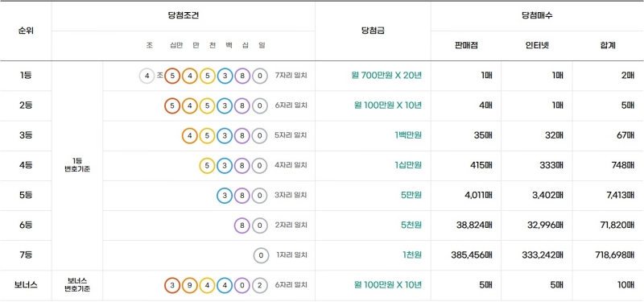Click the 인터넷 sub-header
The width and height of the screenshot is (644, 302).
[x=536, y=46]
